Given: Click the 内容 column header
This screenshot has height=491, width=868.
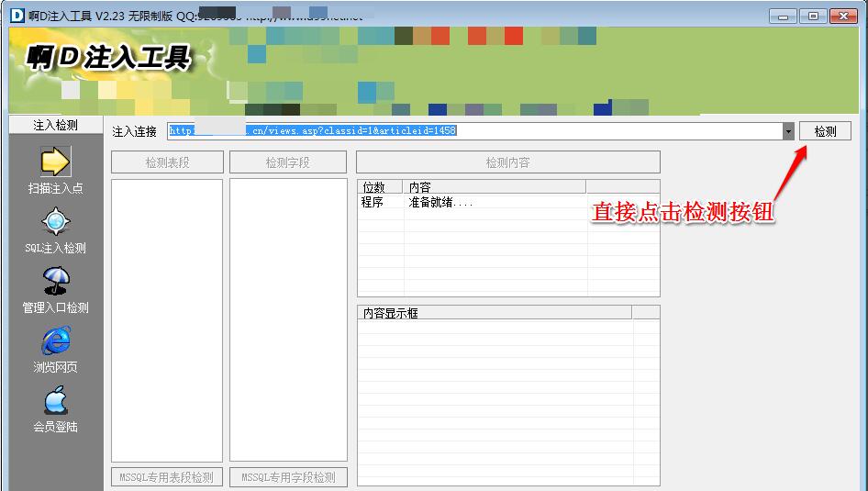Looking at the screenshot, I should [495, 186].
